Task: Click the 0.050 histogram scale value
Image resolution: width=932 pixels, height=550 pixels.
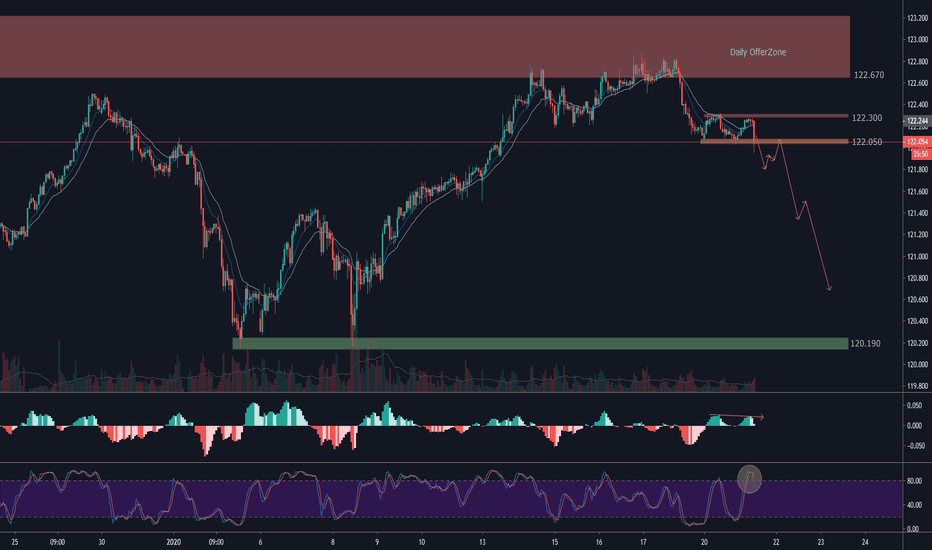Action: point(913,406)
